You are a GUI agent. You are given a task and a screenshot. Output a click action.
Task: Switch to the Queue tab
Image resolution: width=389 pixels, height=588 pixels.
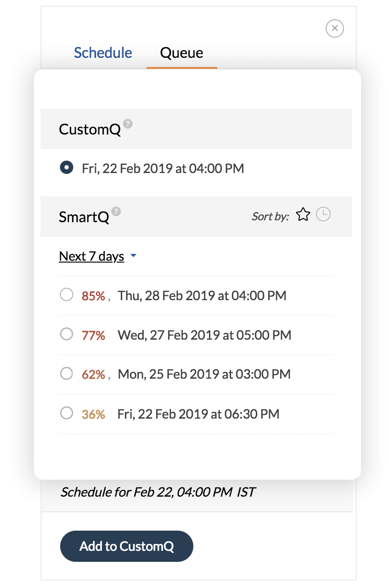pyautogui.click(x=182, y=53)
